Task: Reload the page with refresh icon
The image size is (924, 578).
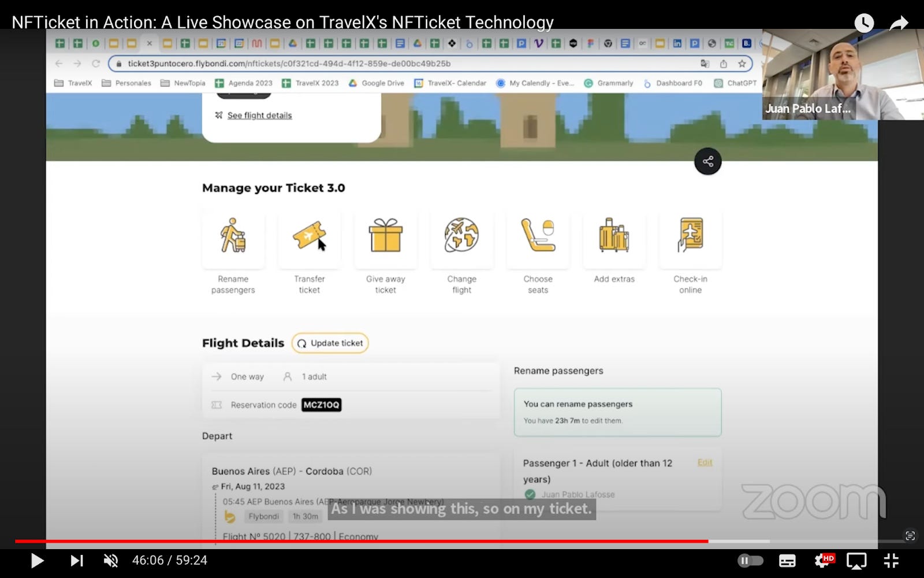Action: pyautogui.click(x=96, y=64)
